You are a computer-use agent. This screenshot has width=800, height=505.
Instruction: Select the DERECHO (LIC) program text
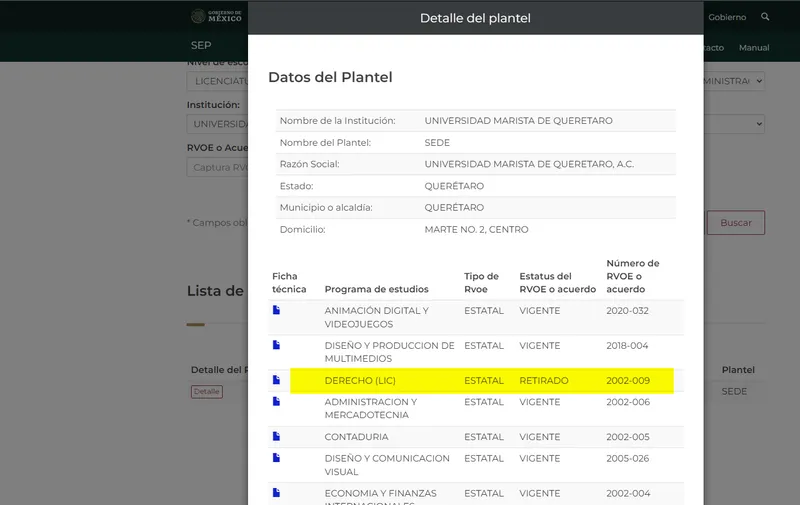[x=360, y=381]
